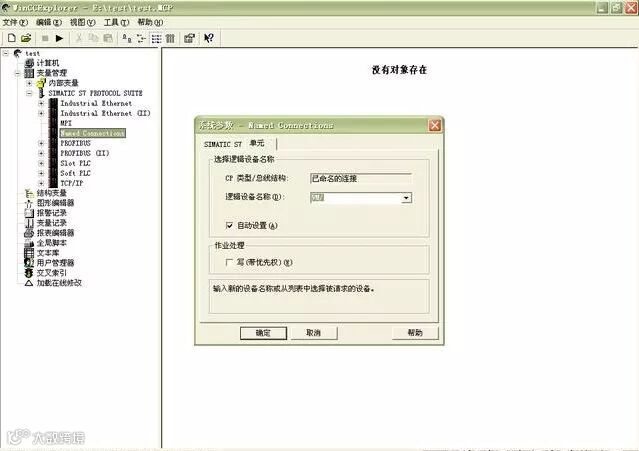
Task: Open the 帮助(H) menu
Action: tap(150, 22)
